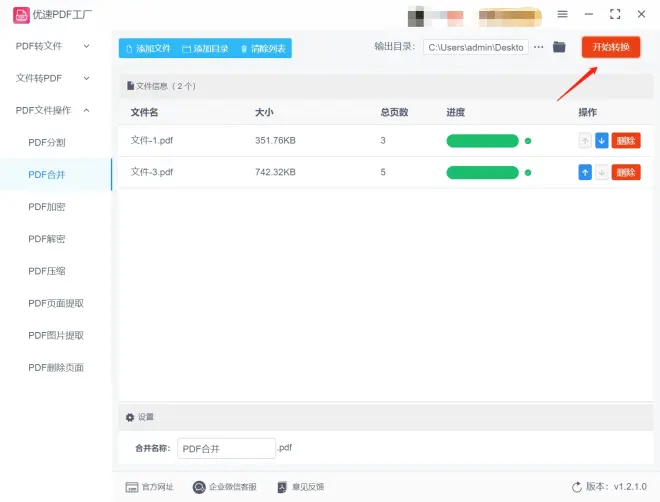This screenshot has height=502, width=660.
Task: Delete 文件-3.pdf with 删除 button
Action: [x=626, y=172]
